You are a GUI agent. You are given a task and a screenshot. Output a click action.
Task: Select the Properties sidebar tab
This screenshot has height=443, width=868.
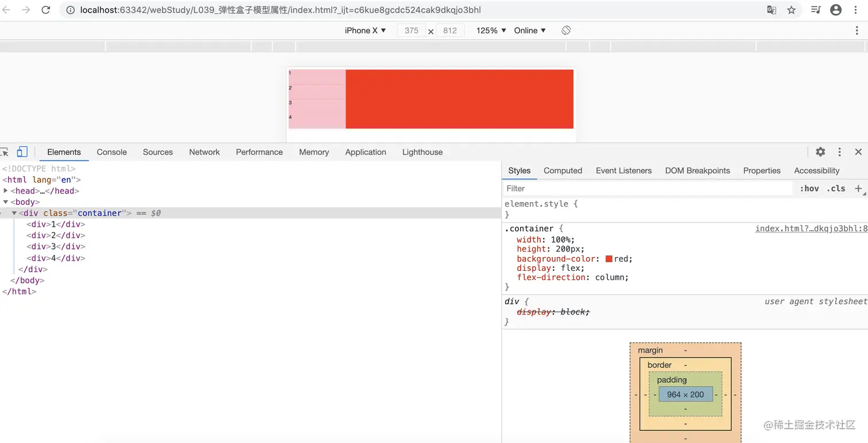tap(762, 170)
